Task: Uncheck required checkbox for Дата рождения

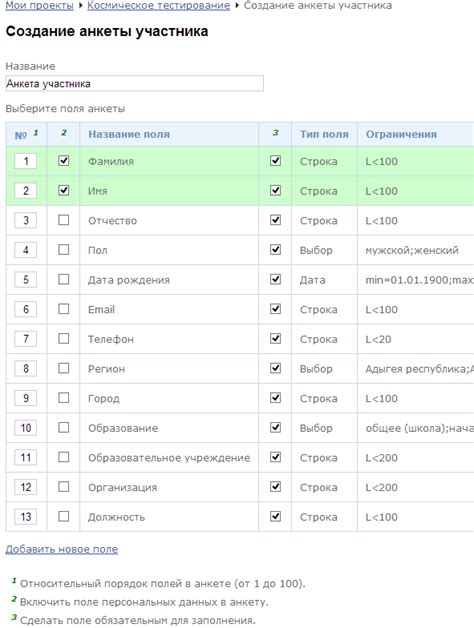Action: coord(275,279)
